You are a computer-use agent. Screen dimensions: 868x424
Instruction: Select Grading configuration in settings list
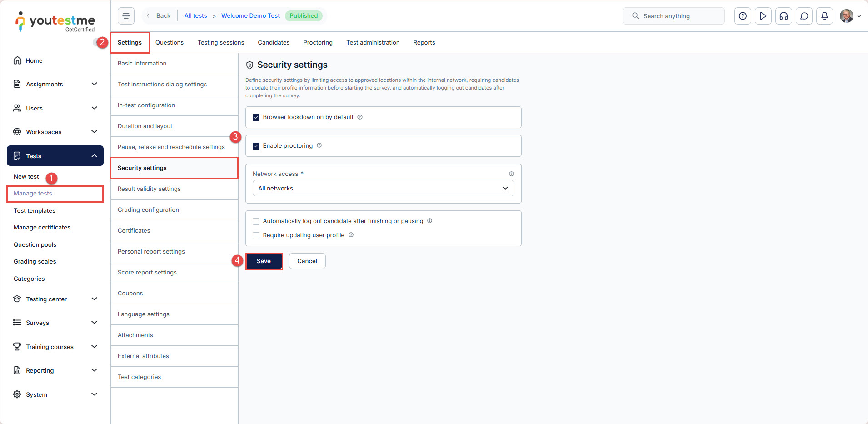(148, 210)
